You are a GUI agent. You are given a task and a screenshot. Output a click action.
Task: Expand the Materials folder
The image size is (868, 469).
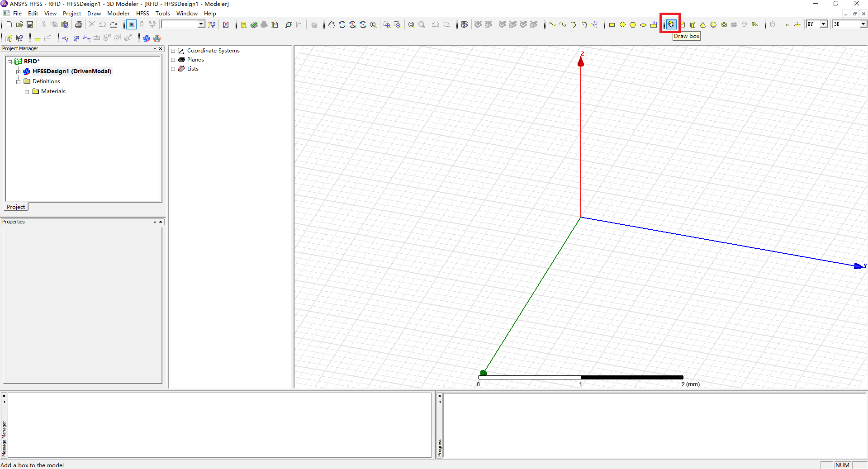[27, 92]
